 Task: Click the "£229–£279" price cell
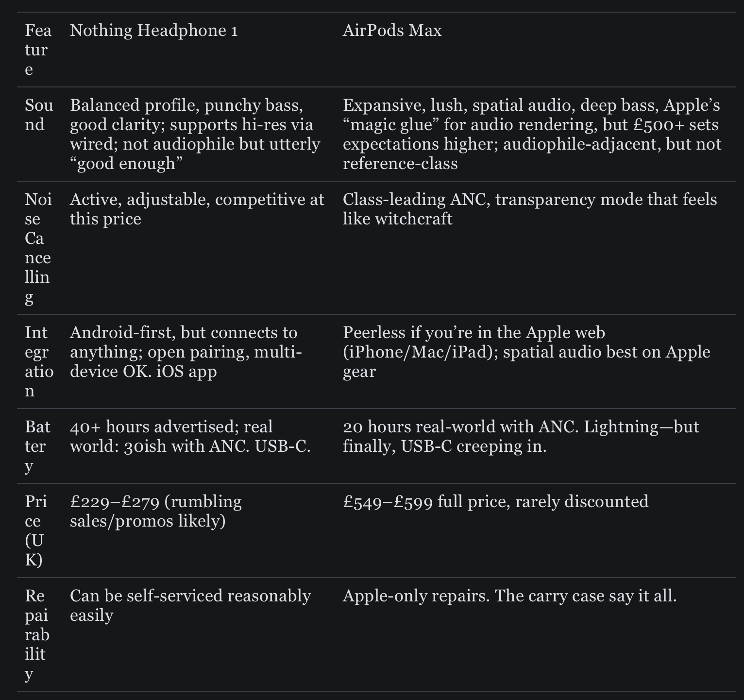pyautogui.click(x=155, y=511)
